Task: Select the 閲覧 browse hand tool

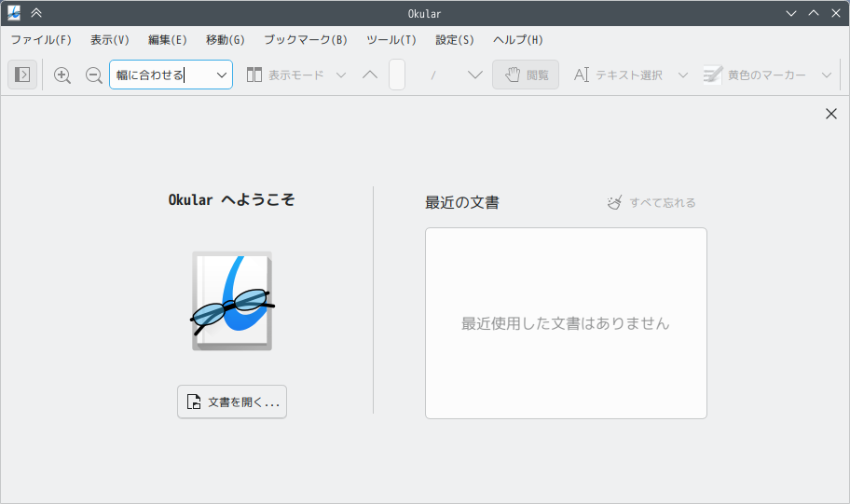Action: (526, 75)
